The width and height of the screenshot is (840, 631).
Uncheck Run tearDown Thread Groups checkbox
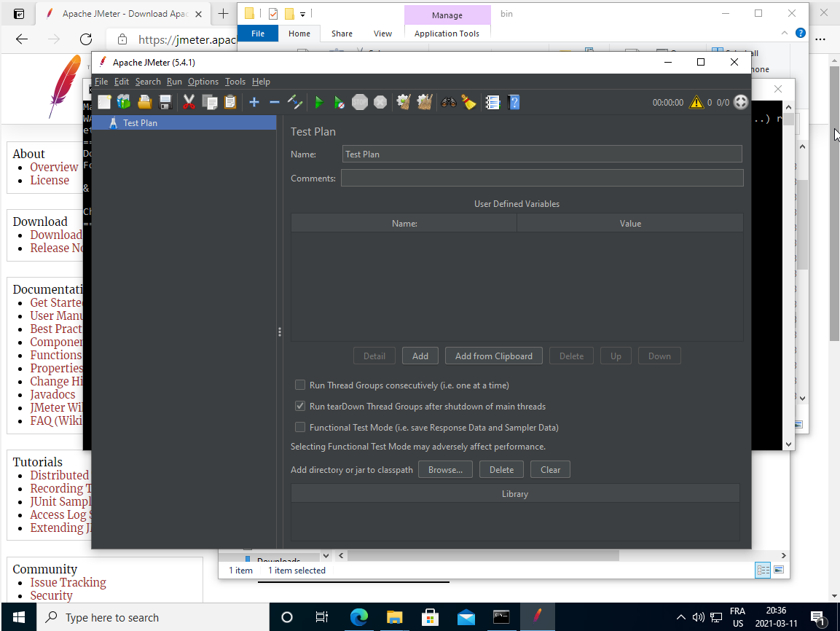click(300, 406)
